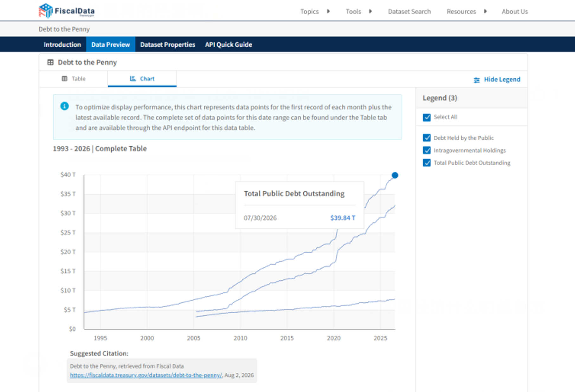Uncheck Total Public Debt Outstanding

click(427, 163)
